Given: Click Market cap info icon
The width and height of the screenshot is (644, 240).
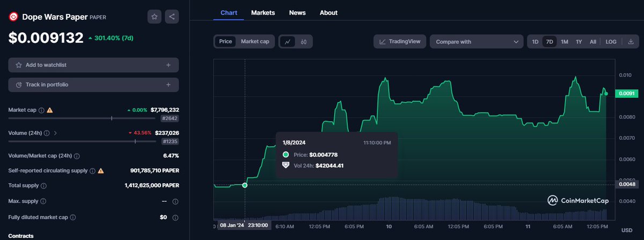Looking at the screenshot, I should click(40, 110).
